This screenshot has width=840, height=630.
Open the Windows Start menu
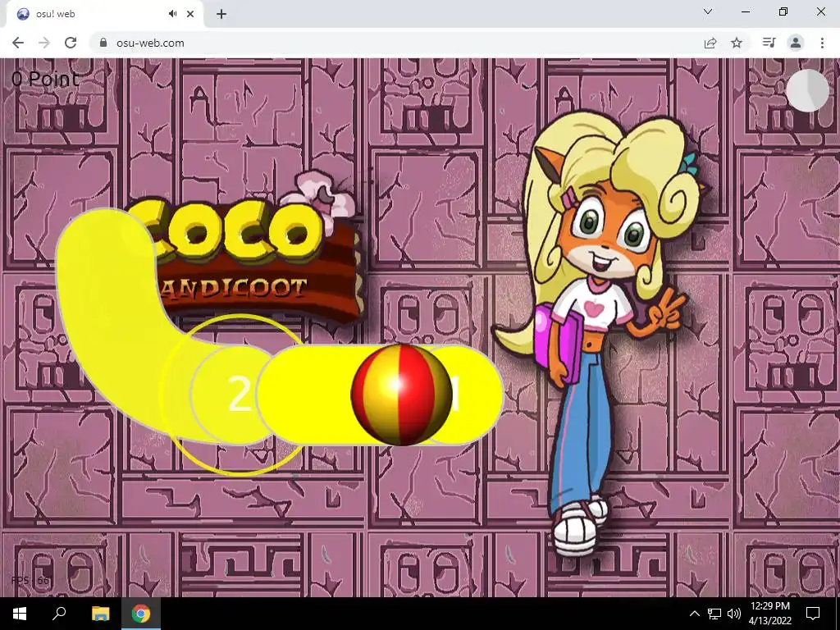pos(20,614)
